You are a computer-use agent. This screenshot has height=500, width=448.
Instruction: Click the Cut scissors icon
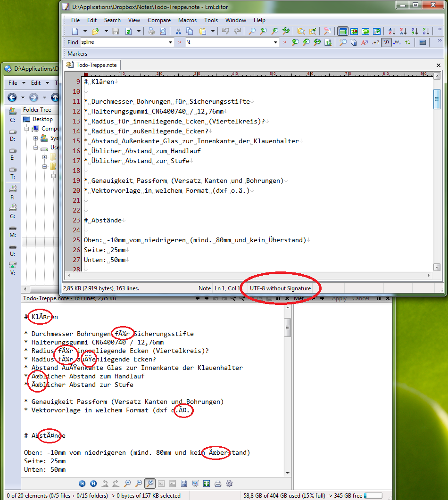(178, 32)
